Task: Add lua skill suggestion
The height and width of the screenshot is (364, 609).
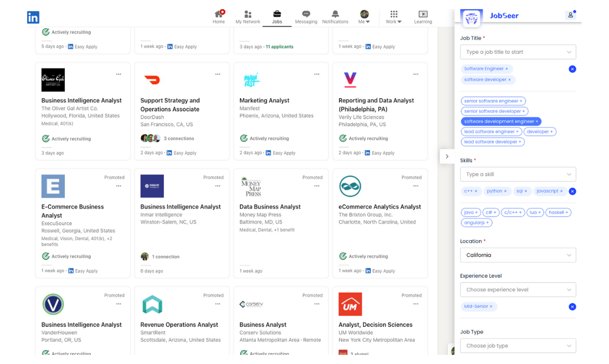Action: (535, 212)
